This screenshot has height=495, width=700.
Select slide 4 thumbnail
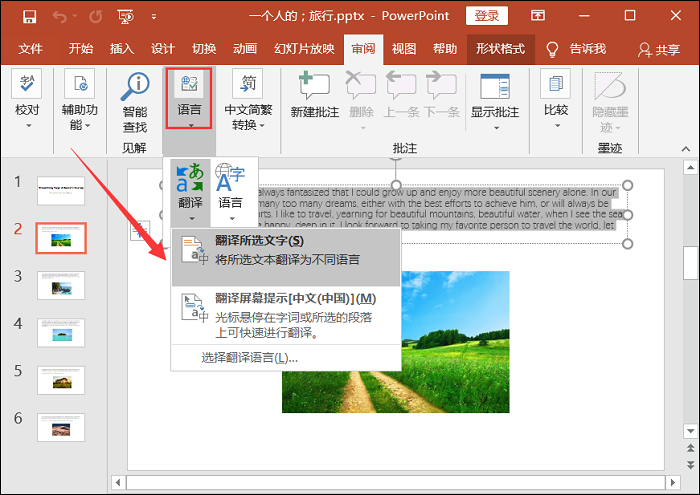click(x=61, y=333)
